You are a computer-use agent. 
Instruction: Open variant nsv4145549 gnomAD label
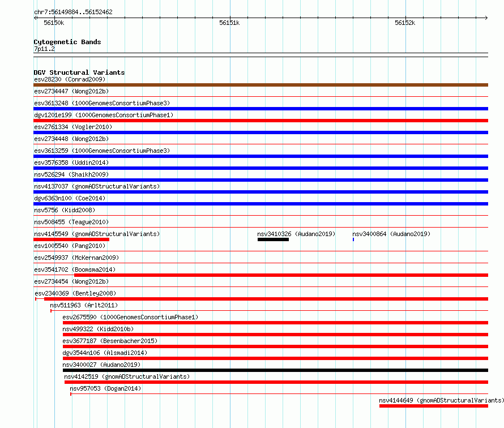[x=97, y=234]
